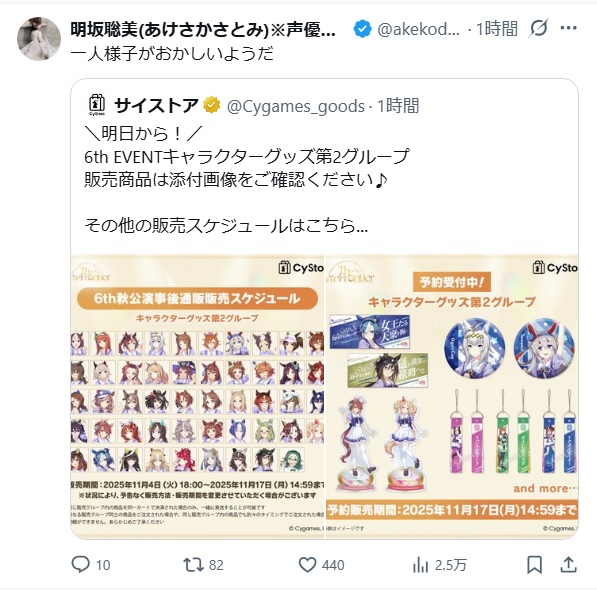
Task: Like the post with heart icon
Action: [x=307, y=565]
